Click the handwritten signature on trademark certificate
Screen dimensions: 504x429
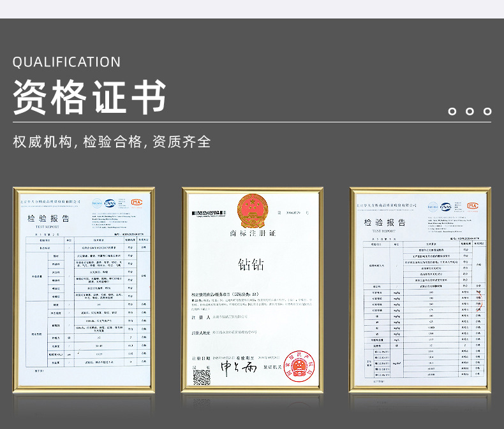coord(239,368)
